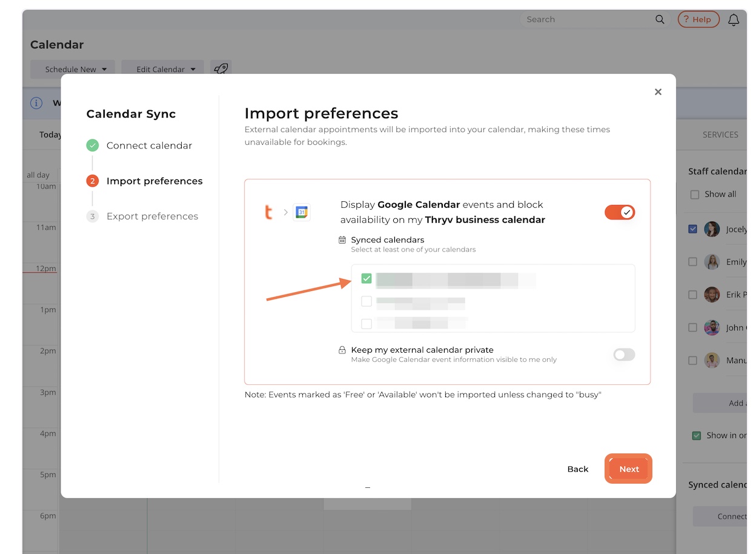Go Back to previous step
Screen dimensions: 756x554
pos(578,469)
